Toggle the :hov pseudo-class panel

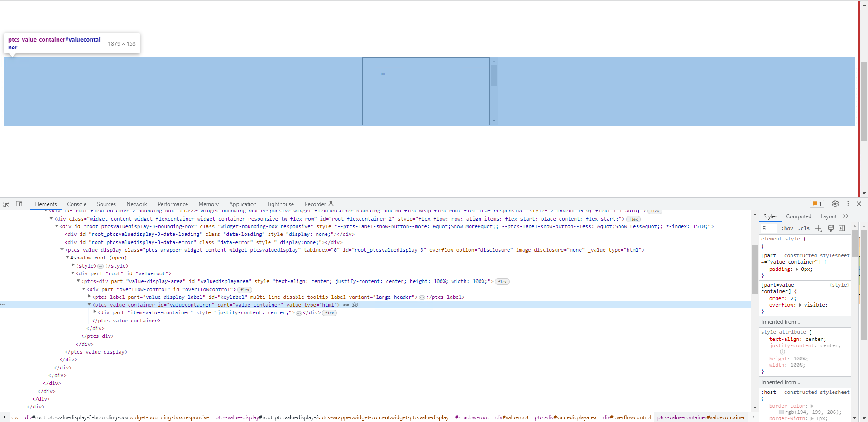pos(787,228)
